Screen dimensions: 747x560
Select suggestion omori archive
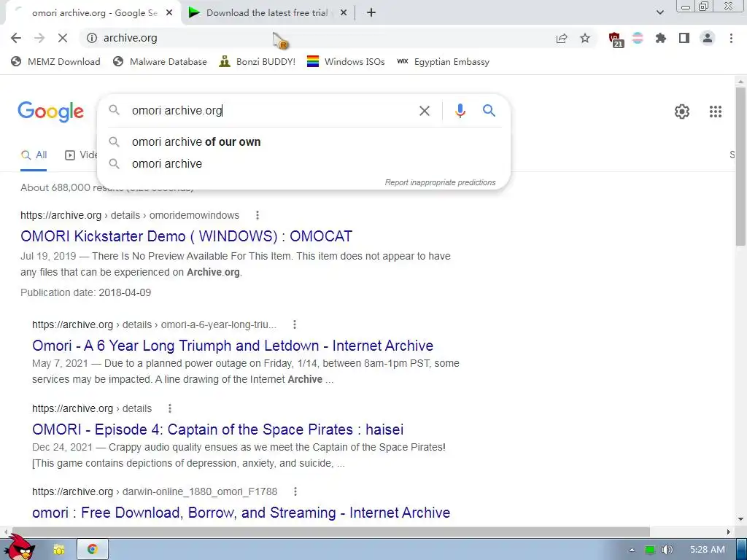(303, 164)
